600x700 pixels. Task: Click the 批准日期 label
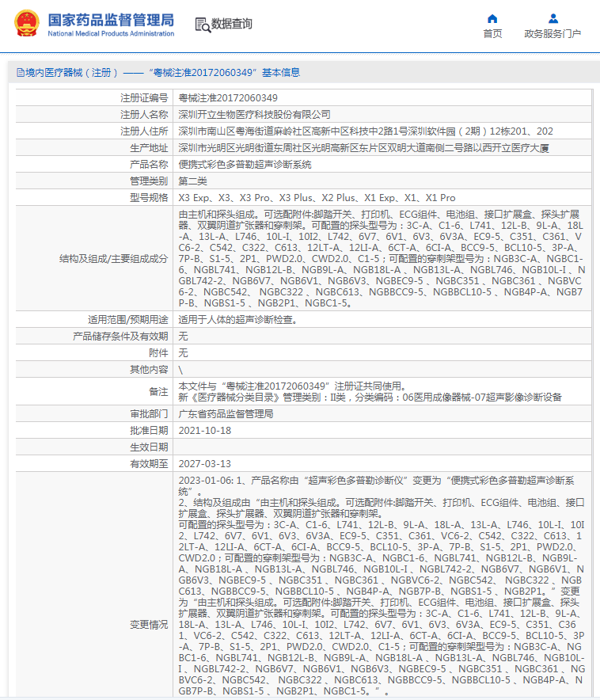(x=149, y=430)
